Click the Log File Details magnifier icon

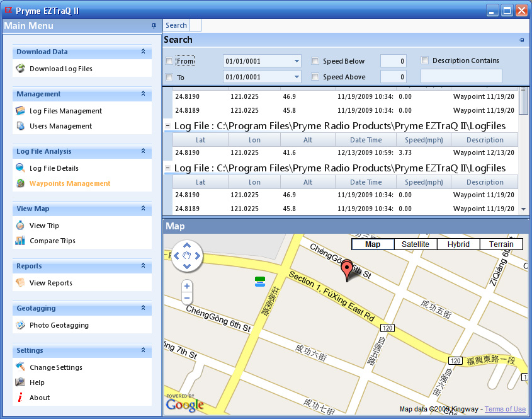coord(20,168)
